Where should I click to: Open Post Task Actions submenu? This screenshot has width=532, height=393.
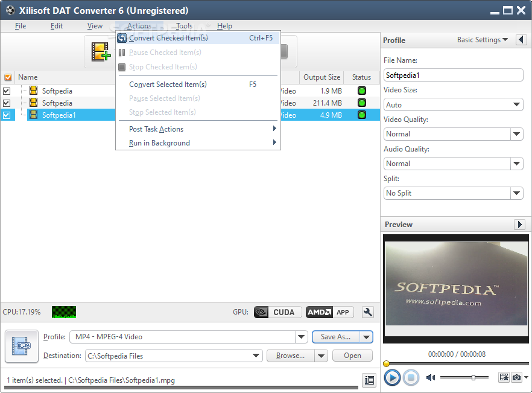(198, 129)
